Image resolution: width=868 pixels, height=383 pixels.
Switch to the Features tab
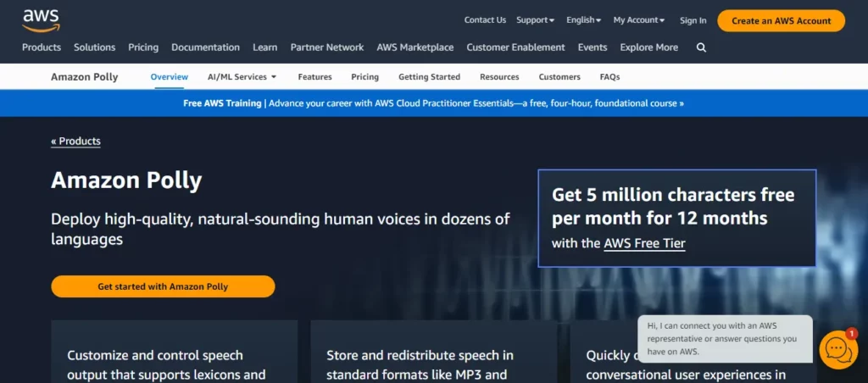315,77
